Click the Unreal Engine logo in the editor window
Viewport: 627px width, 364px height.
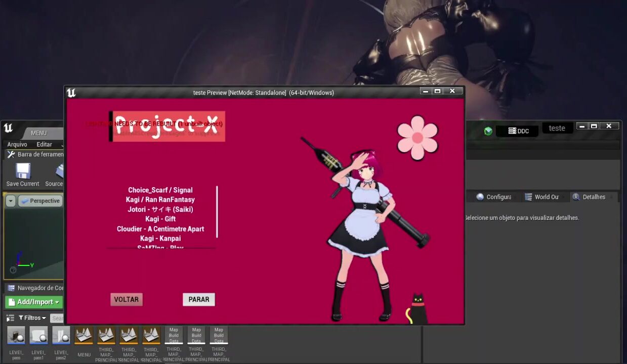pos(8,128)
